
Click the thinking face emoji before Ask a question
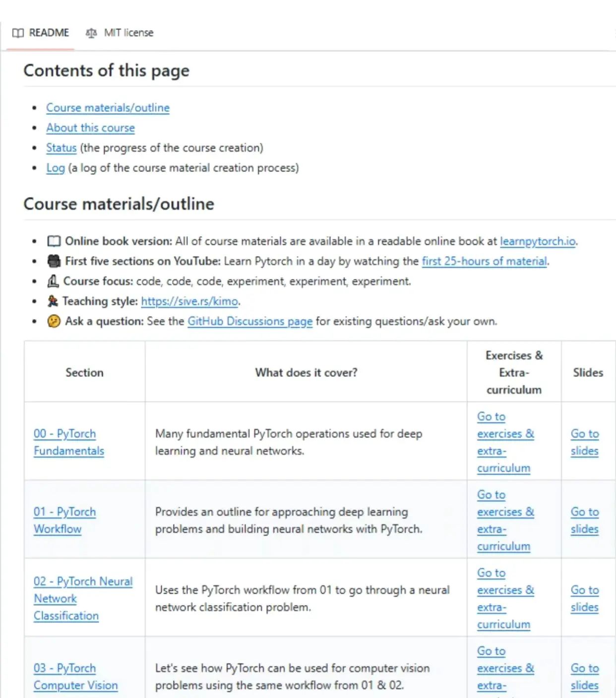[x=54, y=321]
